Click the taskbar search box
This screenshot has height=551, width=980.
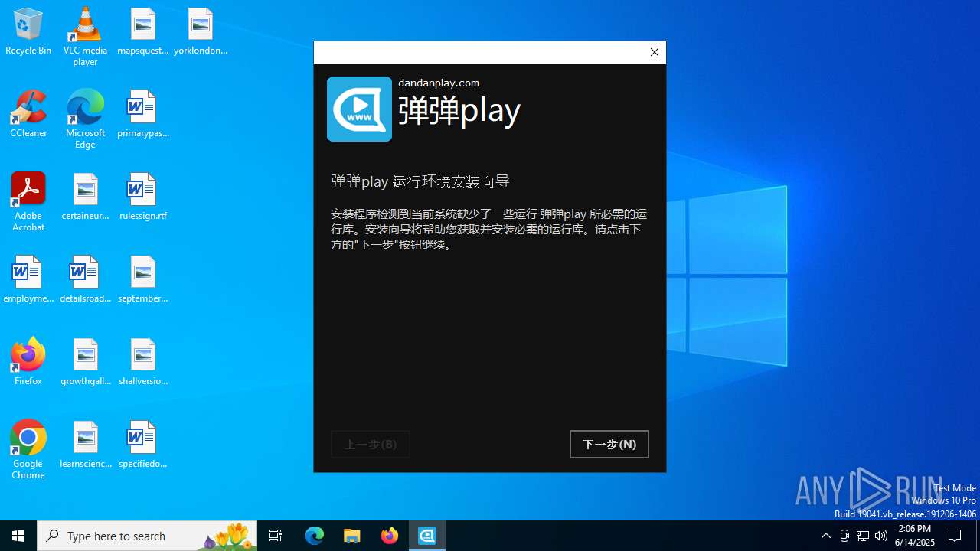147,536
